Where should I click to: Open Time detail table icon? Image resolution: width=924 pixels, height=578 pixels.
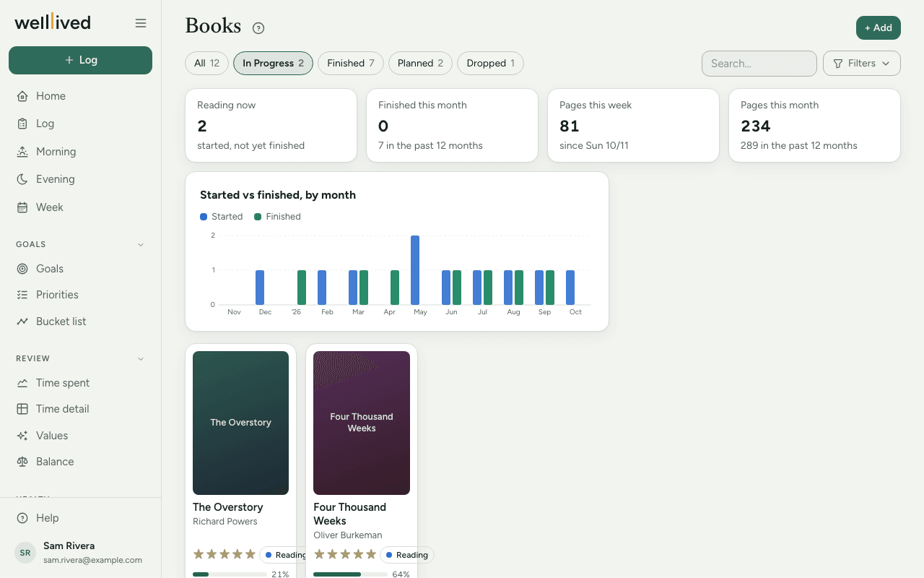pyautogui.click(x=22, y=409)
